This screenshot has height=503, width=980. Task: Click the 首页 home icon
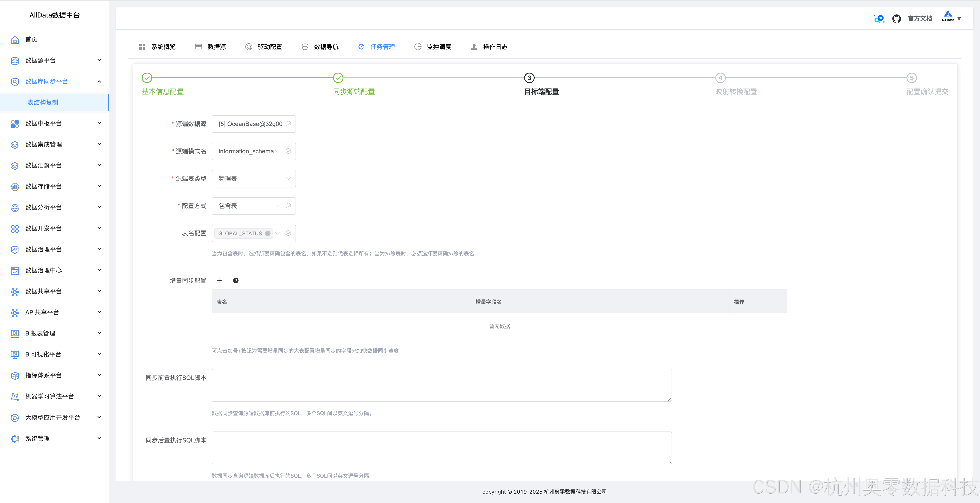tap(15, 40)
